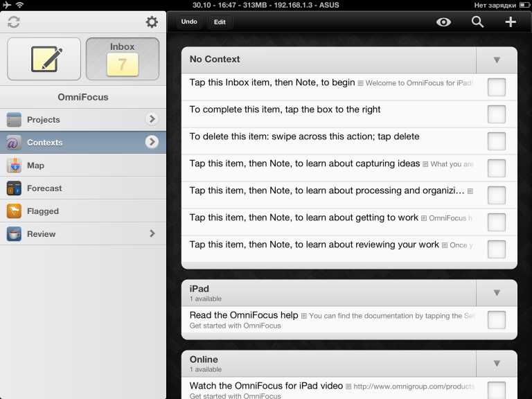Image resolution: width=532 pixels, height=399 pixels.
Task: Open 'Read the OmniFocus help' item
Action: tap(349, 320)
